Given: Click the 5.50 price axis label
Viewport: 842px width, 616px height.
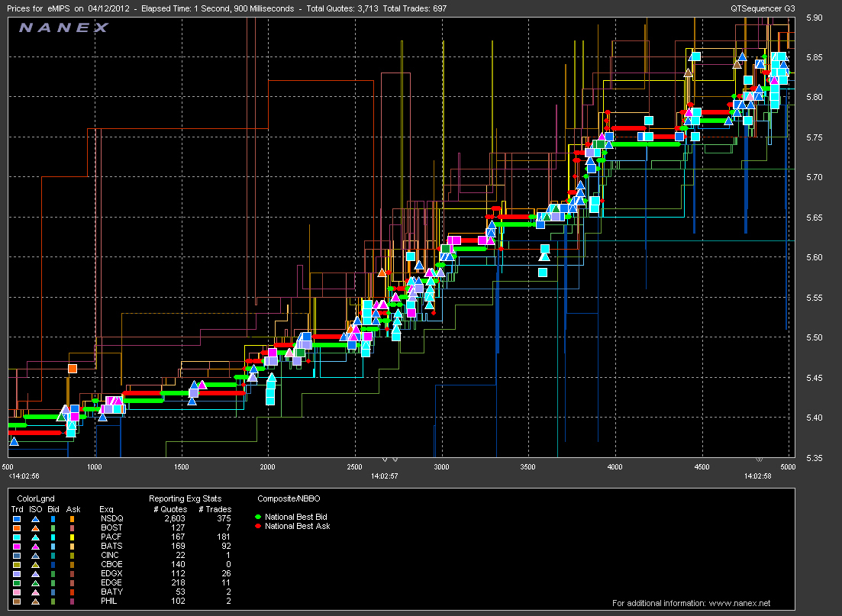Looking at the screenshot, I should tap(815, 337).
